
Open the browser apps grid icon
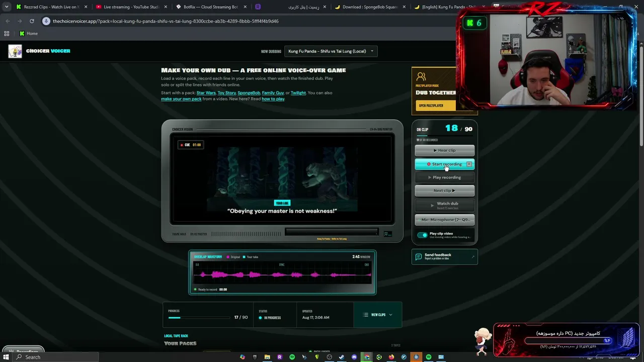(7, 34)
